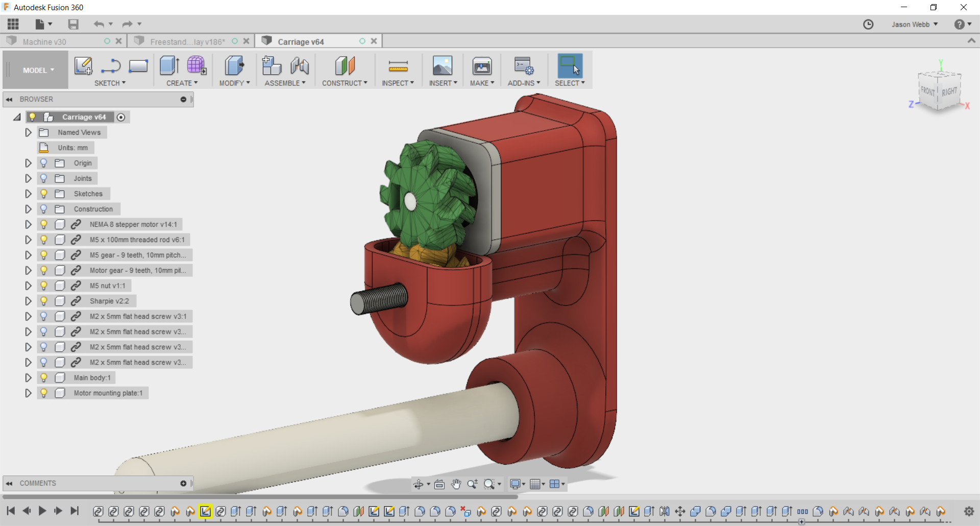The width and height of the screenshot is (980, 526).
Task: Click RIGHT face of ViewCube
Action: pos(949,92)
